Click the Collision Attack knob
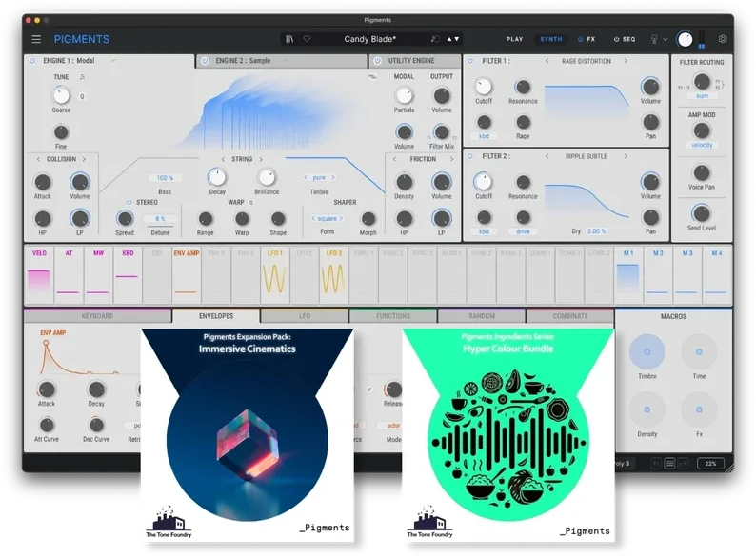Image resolution: width=756 pixels, height=559 pixels. (x=43, y=182)
